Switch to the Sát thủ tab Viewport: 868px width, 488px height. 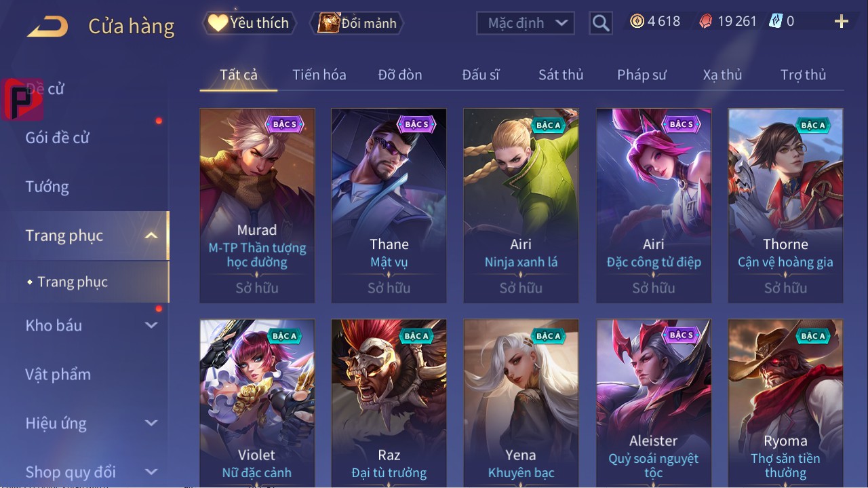[x=561, y=75]
